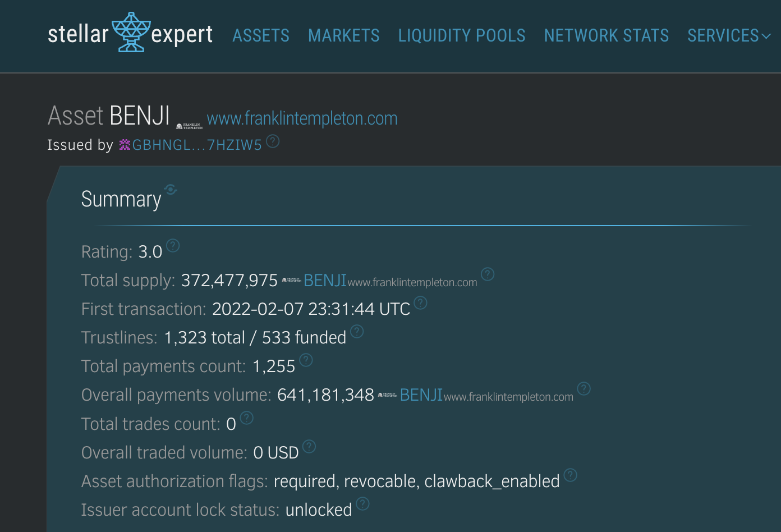Click the issuer identicon avatar icon
Image resolution: width=781 pixels, height=532 pixels.
pos(125,144)
